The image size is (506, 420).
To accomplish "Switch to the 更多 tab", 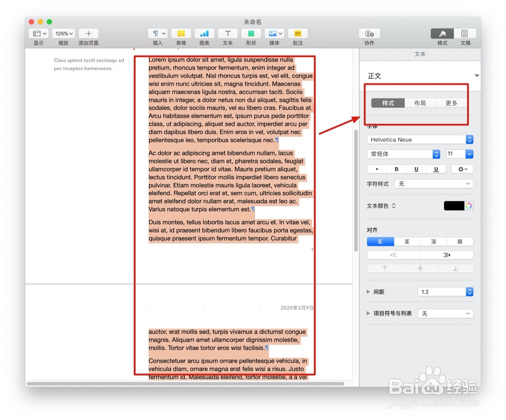I will coord(451,103).
